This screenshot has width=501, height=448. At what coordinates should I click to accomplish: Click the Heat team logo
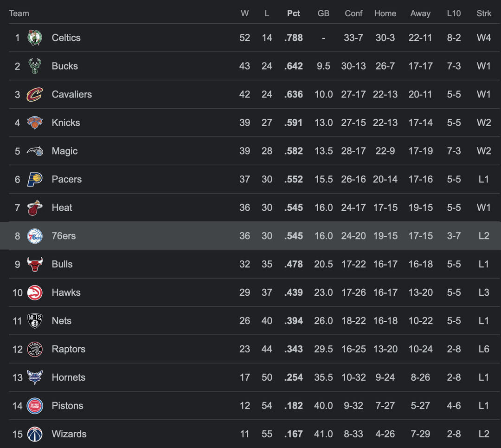coord(35,208)
